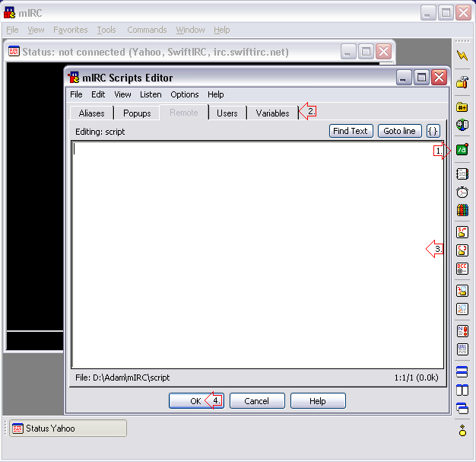Tile windows horizontally via toolbar icon
This screenshot has height=462, width=476.
click(462, 371)
